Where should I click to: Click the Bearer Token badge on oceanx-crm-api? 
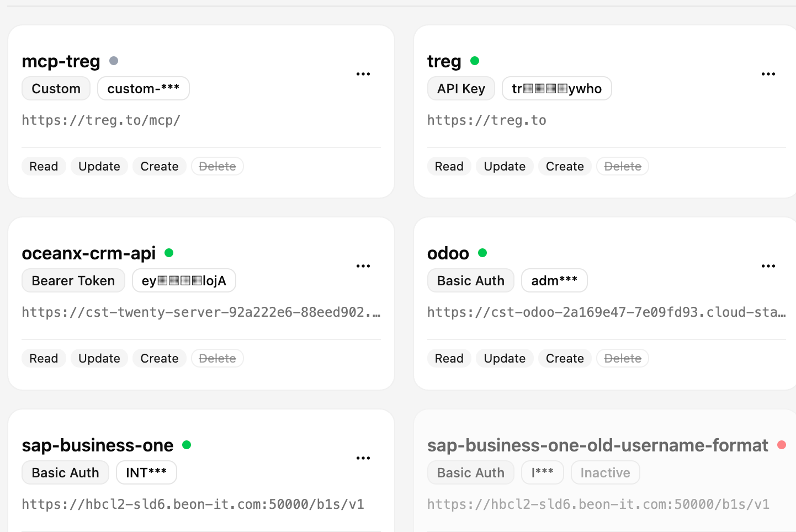(73, 280)
